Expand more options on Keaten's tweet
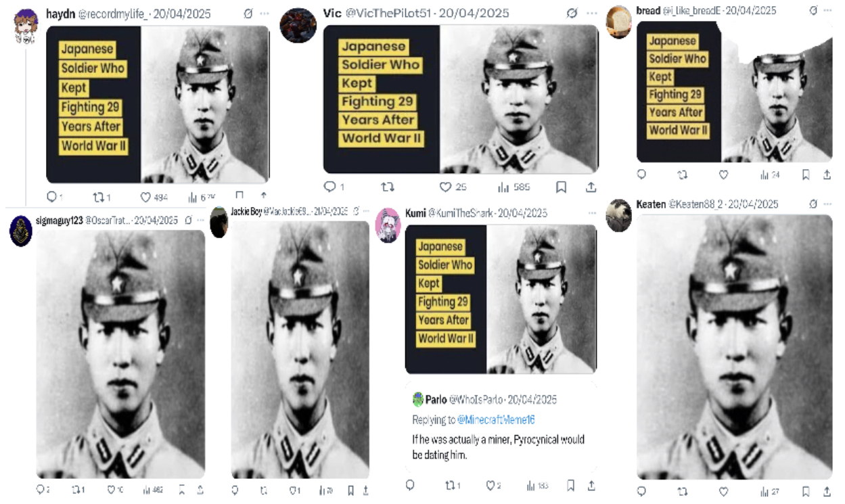The image size is (845, 504). tap(829, 204)
